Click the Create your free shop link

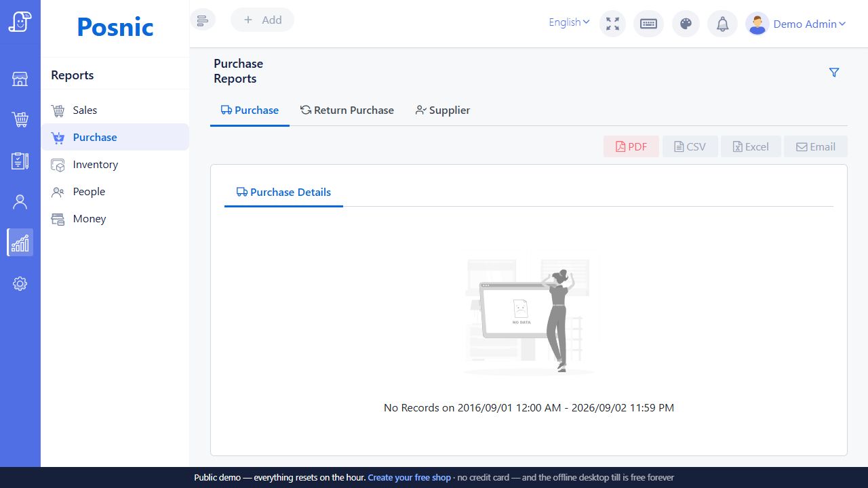[409, 477]
